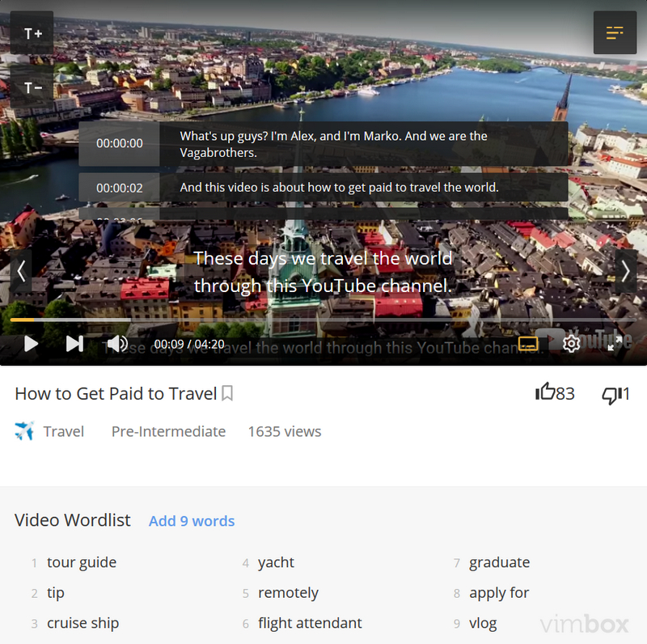Toggle subtitles with the captions icon
This screenshot has width=647, height=644.
pos(528,344)
